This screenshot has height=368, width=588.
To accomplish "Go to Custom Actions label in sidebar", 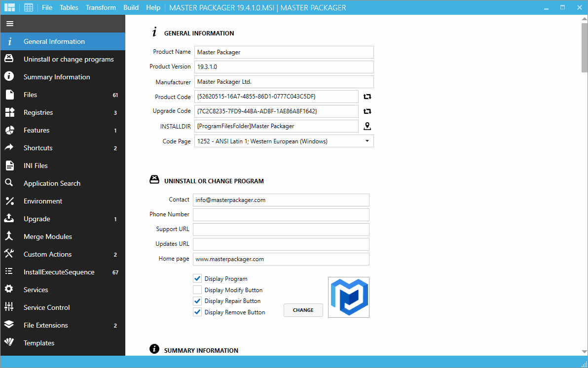I will click(x=48, y=254).
